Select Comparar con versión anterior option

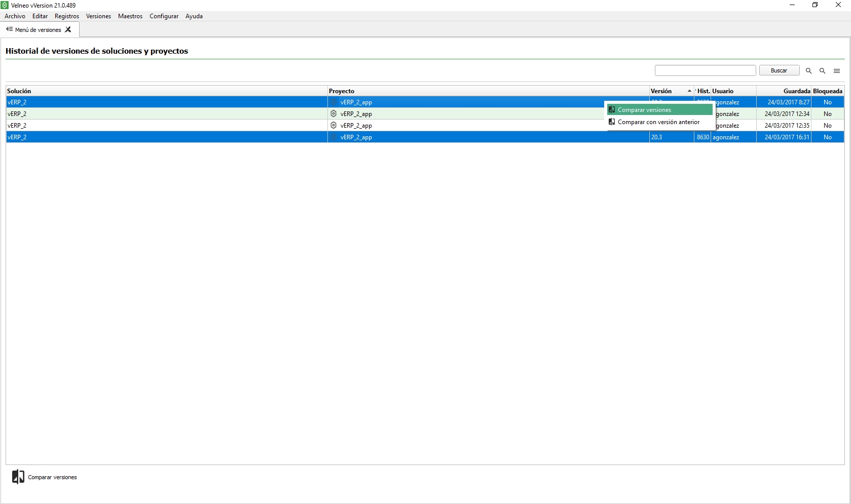[x=658, y=122]
